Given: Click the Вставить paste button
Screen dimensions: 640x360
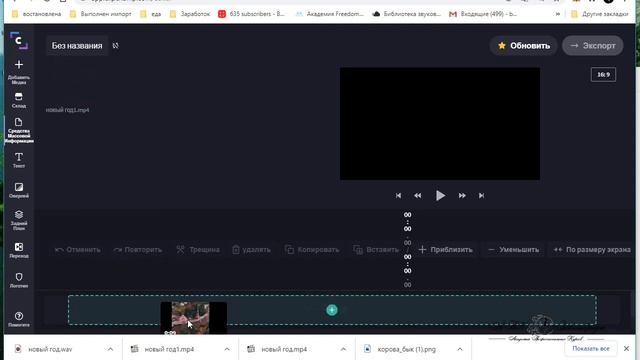Looking at the screenshot, I should [376, 250].
